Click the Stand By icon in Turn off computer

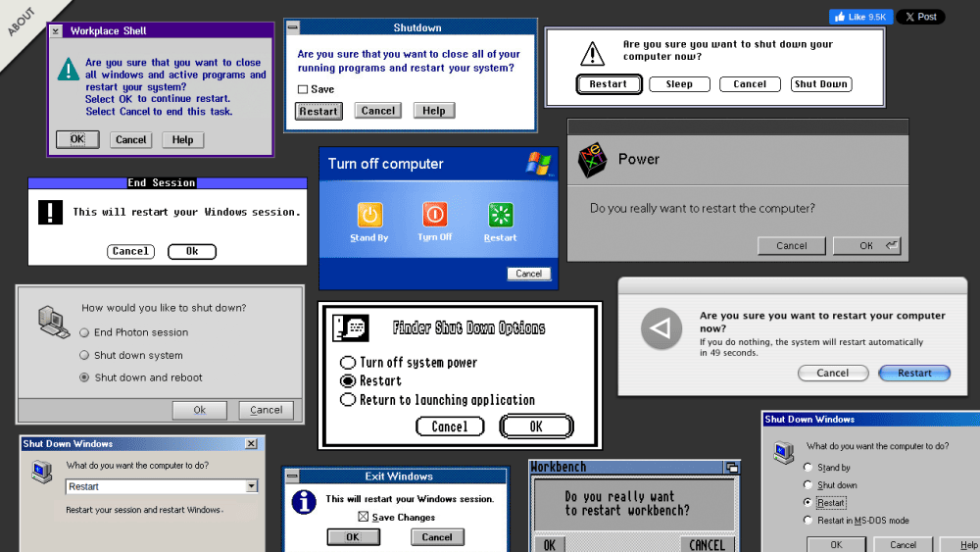369,215
